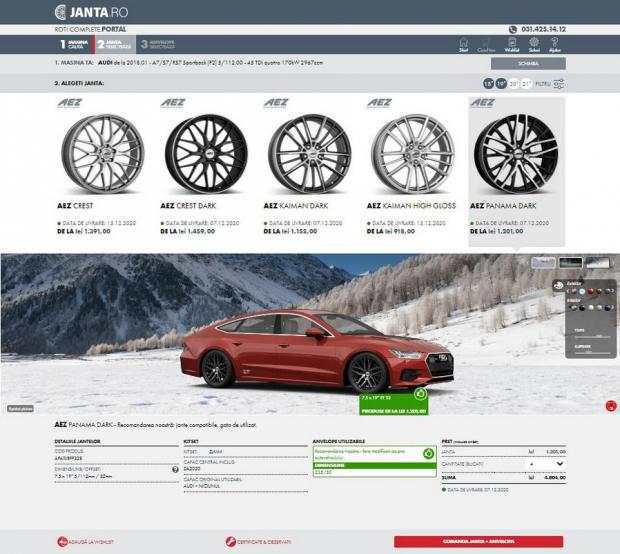Open the FILTRU sliders icon
620x554 pixels.
tap(559, 84)
